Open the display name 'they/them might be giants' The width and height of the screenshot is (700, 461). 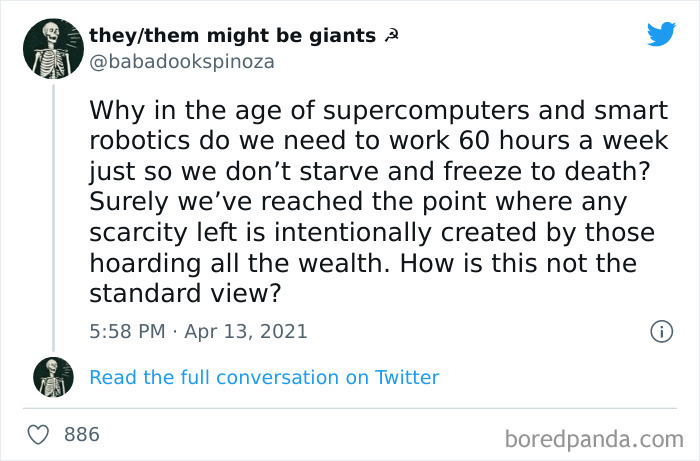(x=232, y=35)
